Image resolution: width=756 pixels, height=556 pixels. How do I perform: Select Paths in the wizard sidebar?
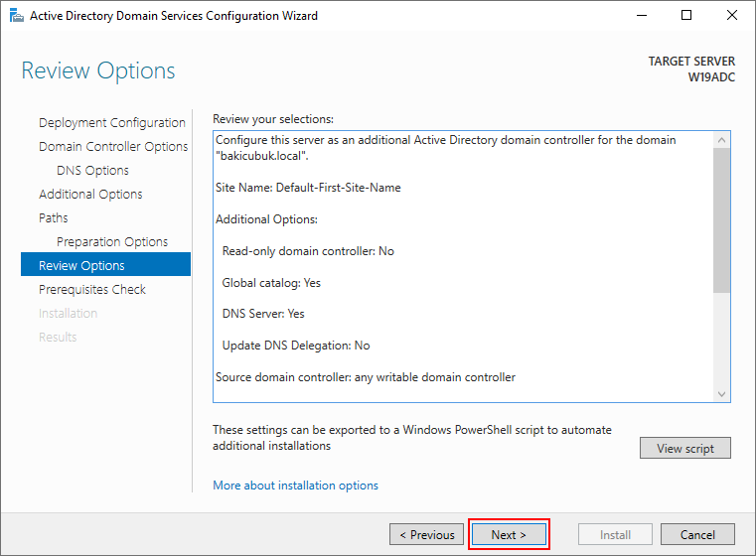point(53,217)
